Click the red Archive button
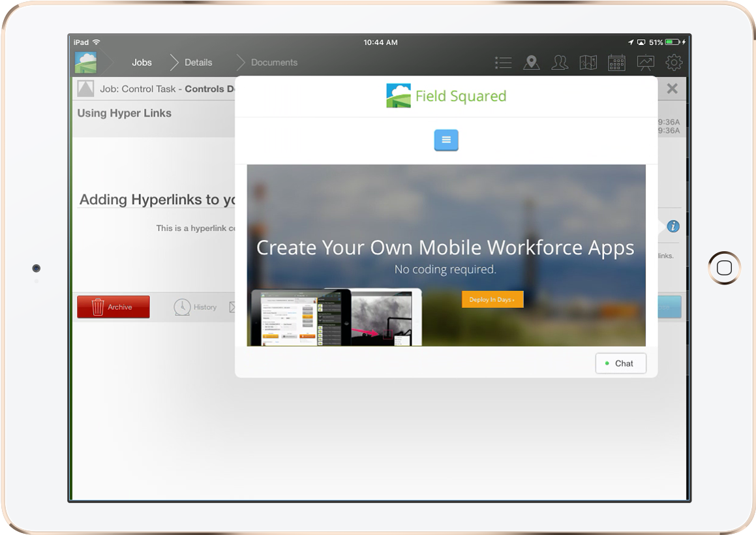This screenshot has width=756, height=535. (x=113, y=307)
